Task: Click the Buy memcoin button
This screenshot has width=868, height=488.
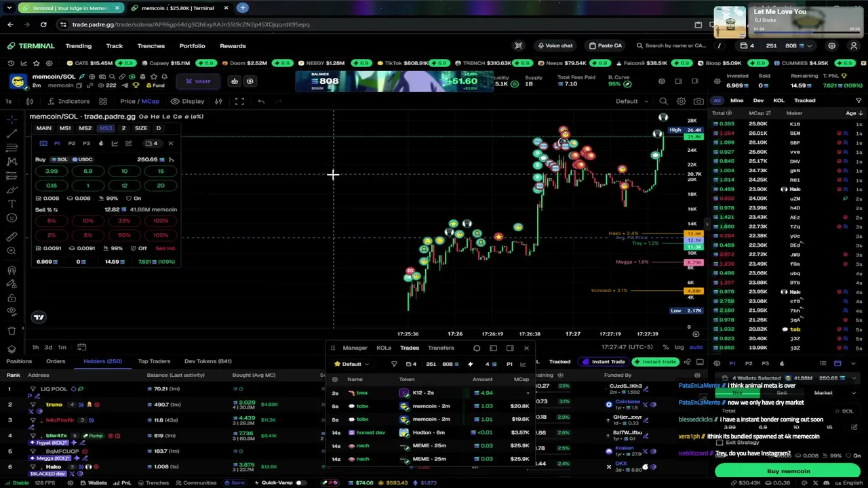Action: tap(788, 472)
